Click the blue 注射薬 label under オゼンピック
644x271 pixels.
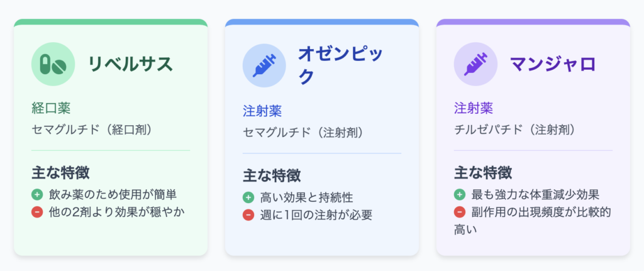(262, 111)
